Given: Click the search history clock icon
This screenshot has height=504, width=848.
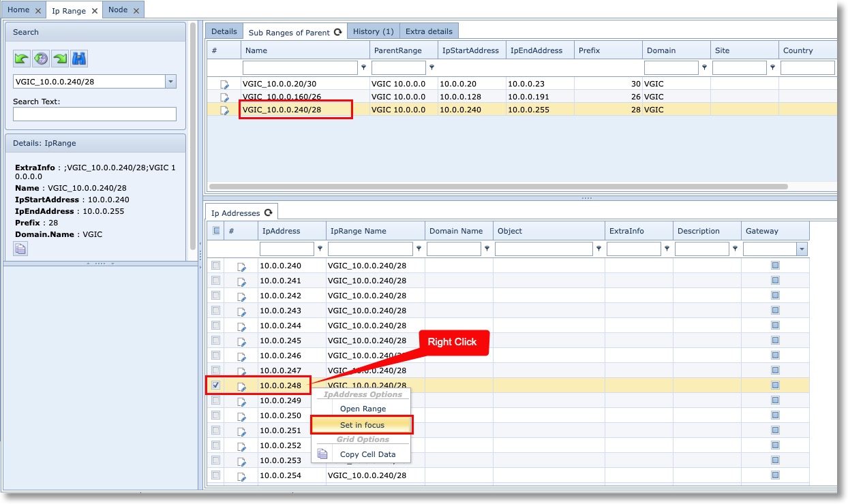Looking at the screenshot, I should tap(41, 59).
